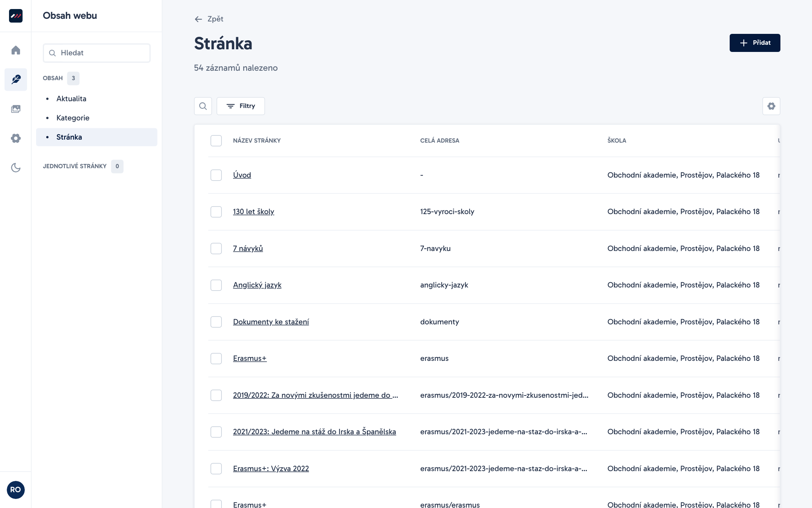This screenshot has height=508, width=812.
Task: Click the dokumenty address cell
Action: coord(440,322)
